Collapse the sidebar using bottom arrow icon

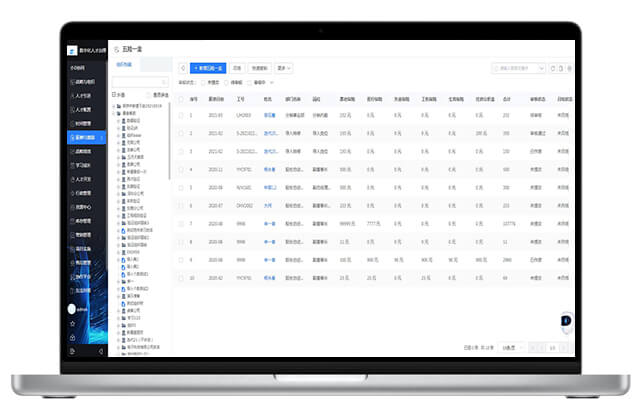101,351
